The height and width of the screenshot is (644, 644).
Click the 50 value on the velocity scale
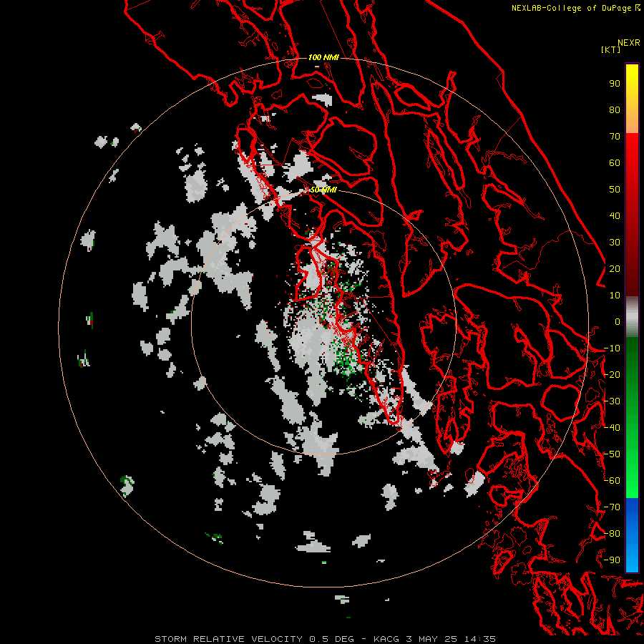coord(615,190)
